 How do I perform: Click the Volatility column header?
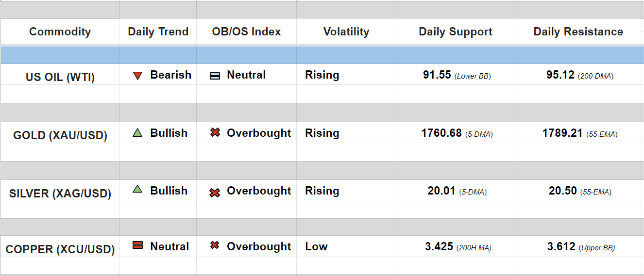346,32
